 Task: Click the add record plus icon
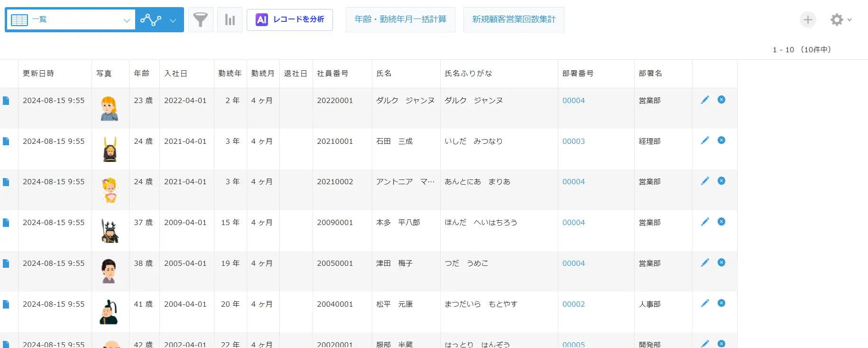[808, 20]
